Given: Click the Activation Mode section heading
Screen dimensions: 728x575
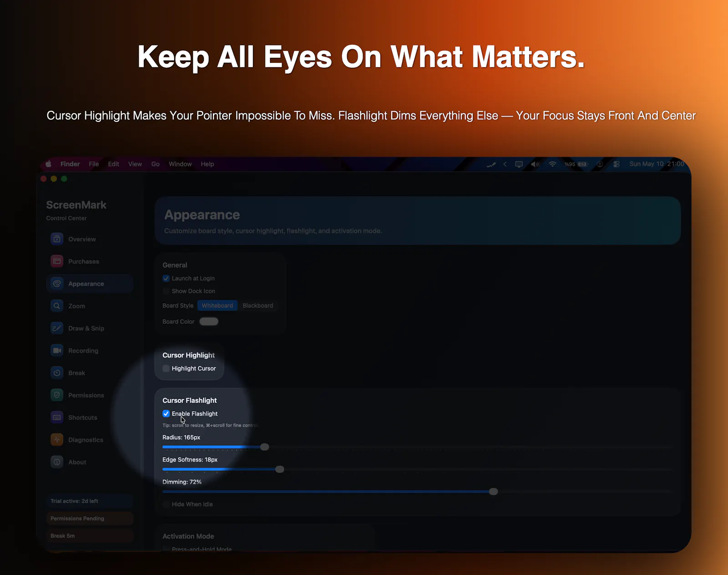Looking at the screenshot, I should [188, 536].
